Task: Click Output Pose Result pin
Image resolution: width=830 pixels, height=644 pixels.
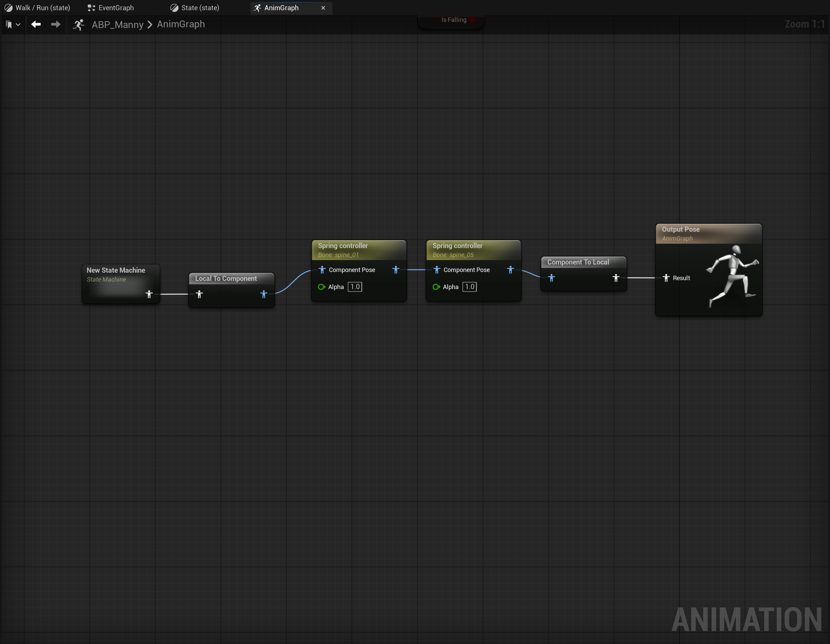Action: pos(666,278)
